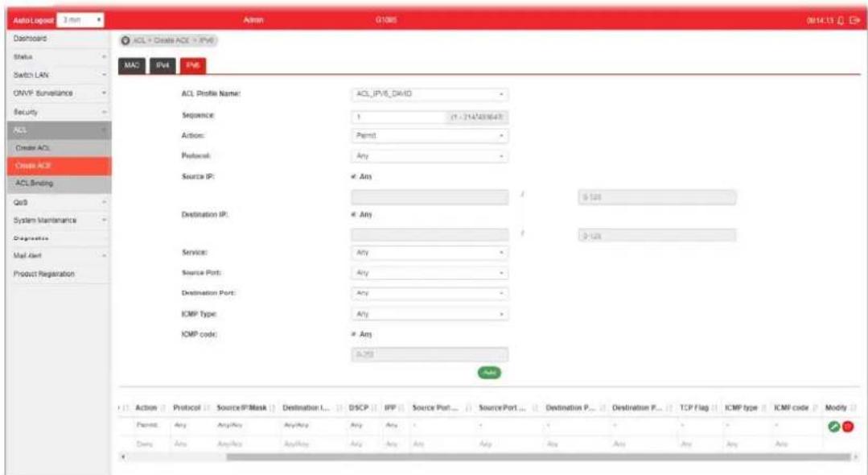Click the Source IP address field
This screenshot has height=475, width=868.
coord(430,197)
